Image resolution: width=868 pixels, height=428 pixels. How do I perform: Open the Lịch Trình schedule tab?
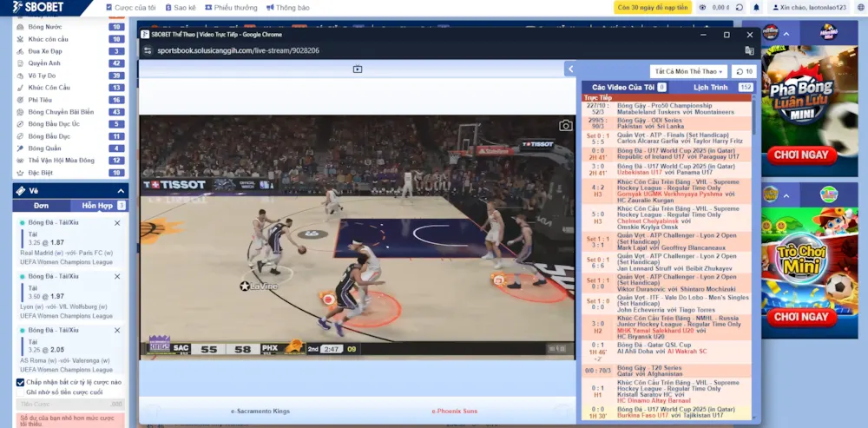[x=710, y=88]
